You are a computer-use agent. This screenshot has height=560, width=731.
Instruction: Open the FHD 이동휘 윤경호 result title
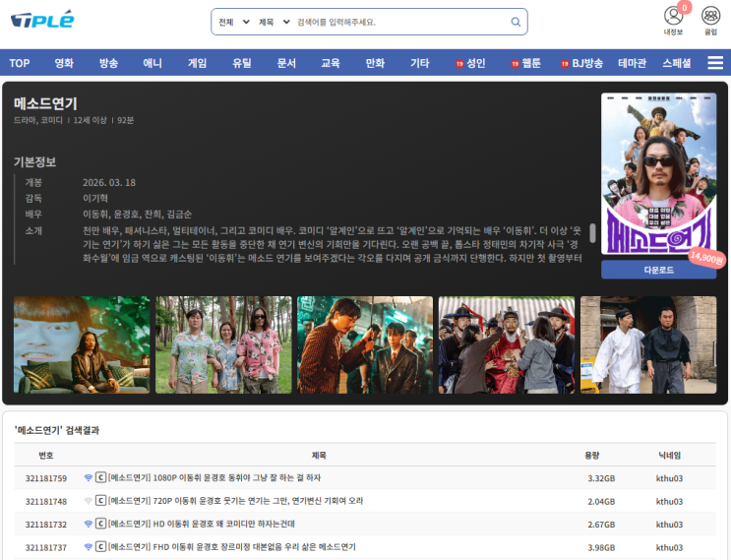[232, 546]
